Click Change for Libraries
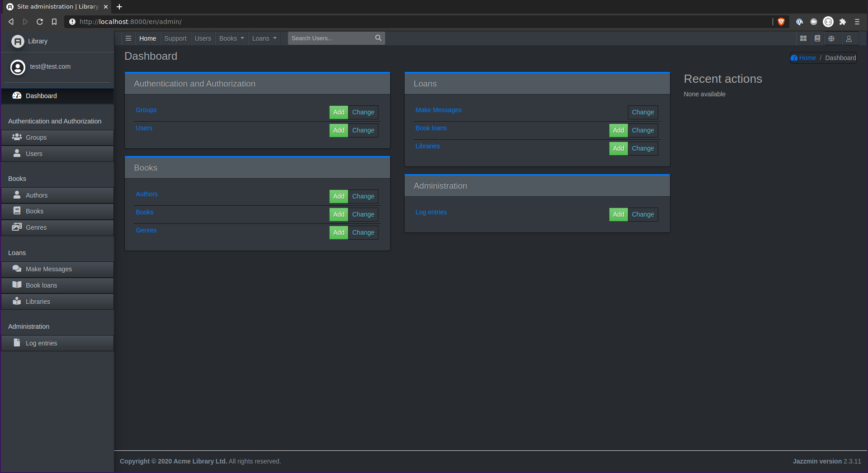The height and width of the screenshot is (473, 868). 643,148
